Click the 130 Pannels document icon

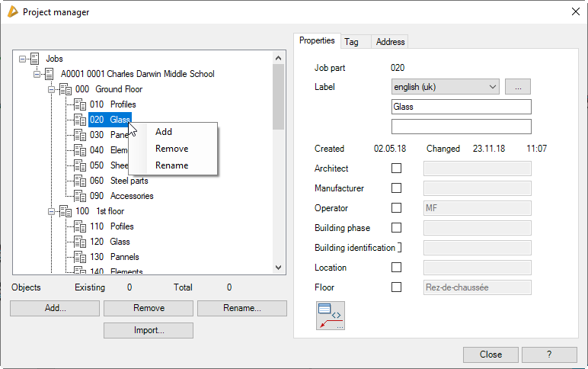pyautogui.click(x=81, y=257)
